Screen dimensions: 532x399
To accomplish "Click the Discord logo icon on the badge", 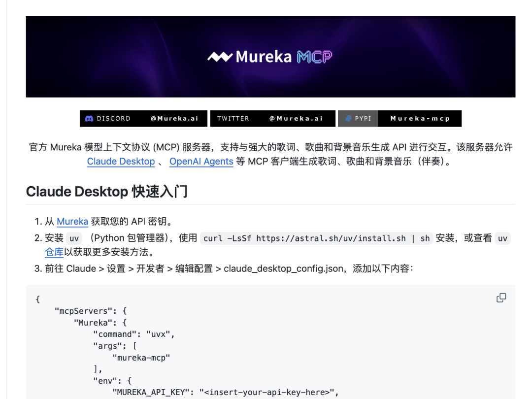I will (x=89, y=118).
